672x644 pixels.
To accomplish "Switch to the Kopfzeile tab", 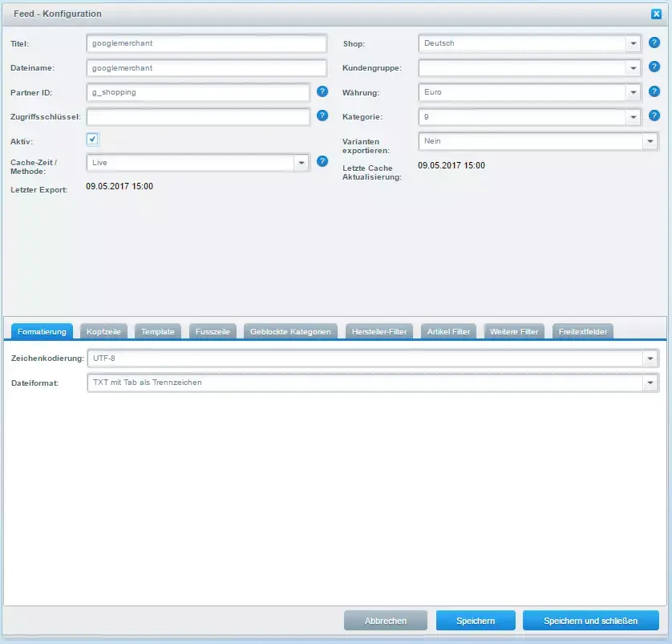I will (x=103, y=331).
